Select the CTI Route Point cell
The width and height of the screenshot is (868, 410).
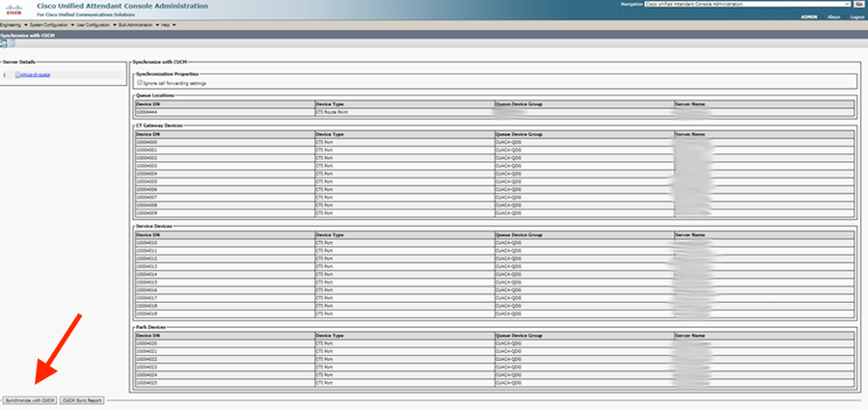(x=404, y=112)
